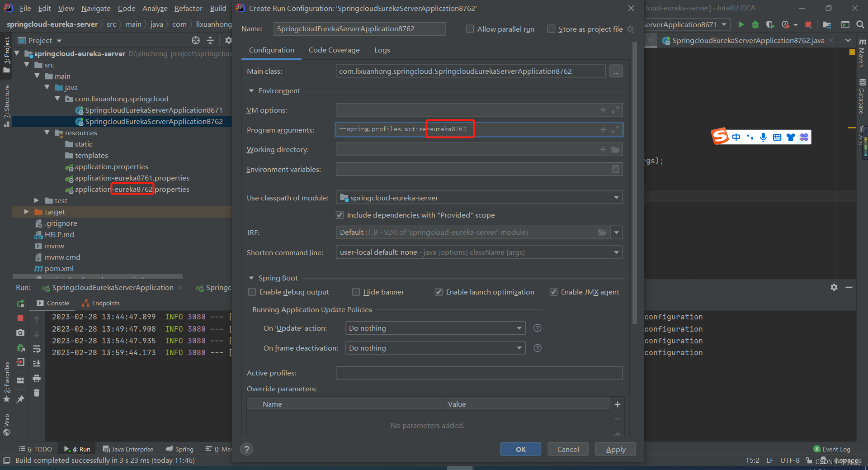Viewport: 868px width, 470px height.
Task: Check the Hide banner option
Action: tap(356, 292)
